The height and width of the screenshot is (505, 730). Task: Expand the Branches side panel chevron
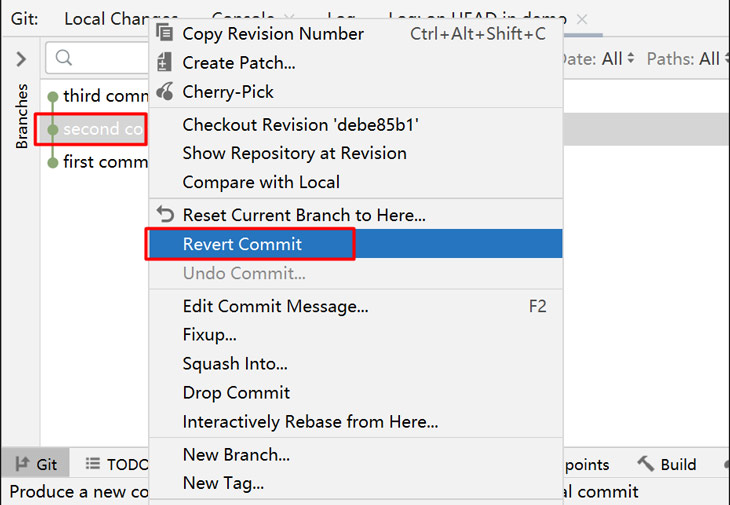tap(21, 59)
